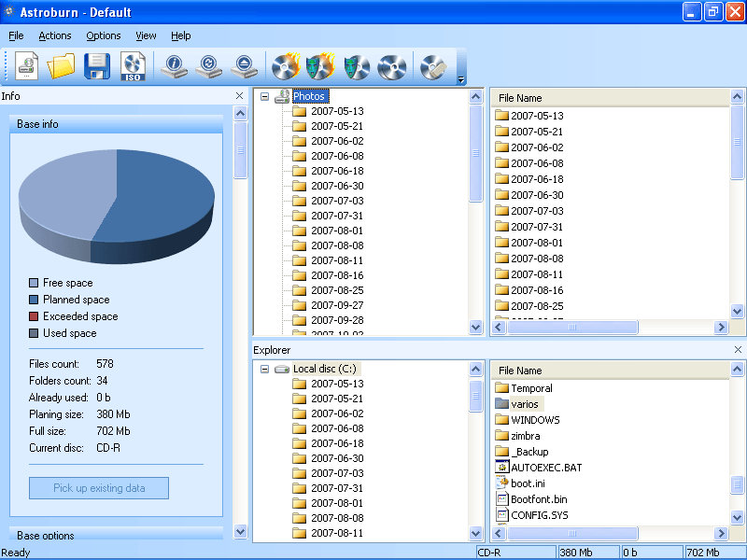Click the Planned space legend color square

(x=34, y=300)
